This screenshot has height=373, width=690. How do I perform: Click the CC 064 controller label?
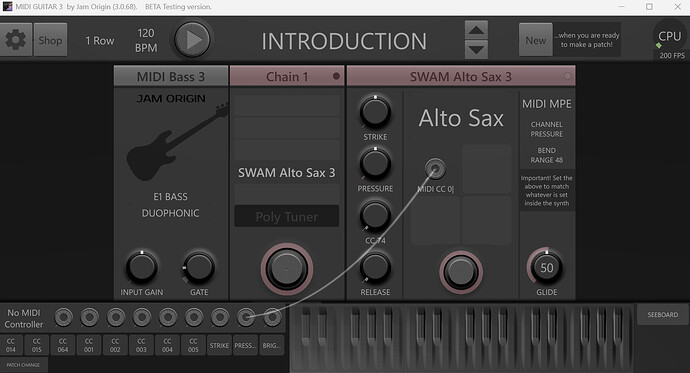(x=63, y=345)
